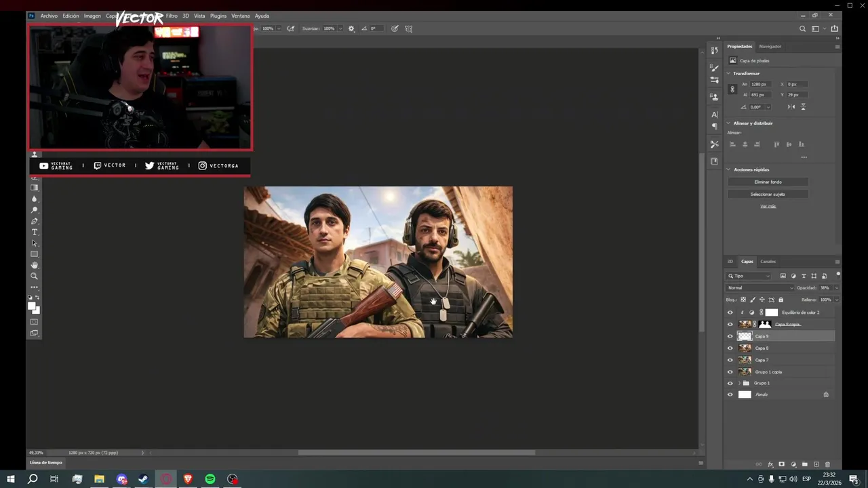This screenshot has height=488, width=868.
Task: Open the Archivo menu
Action: (49, 16)
